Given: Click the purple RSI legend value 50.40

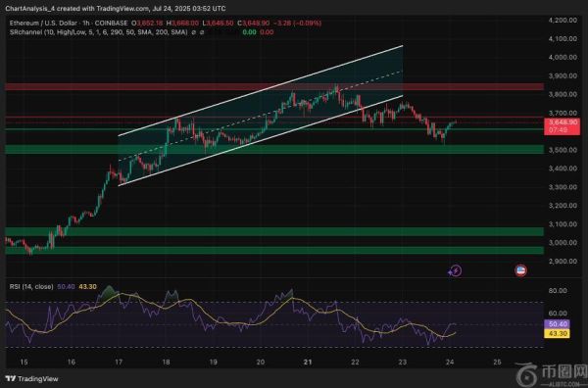Looking at the screenshot, I should tap(66, 287).
